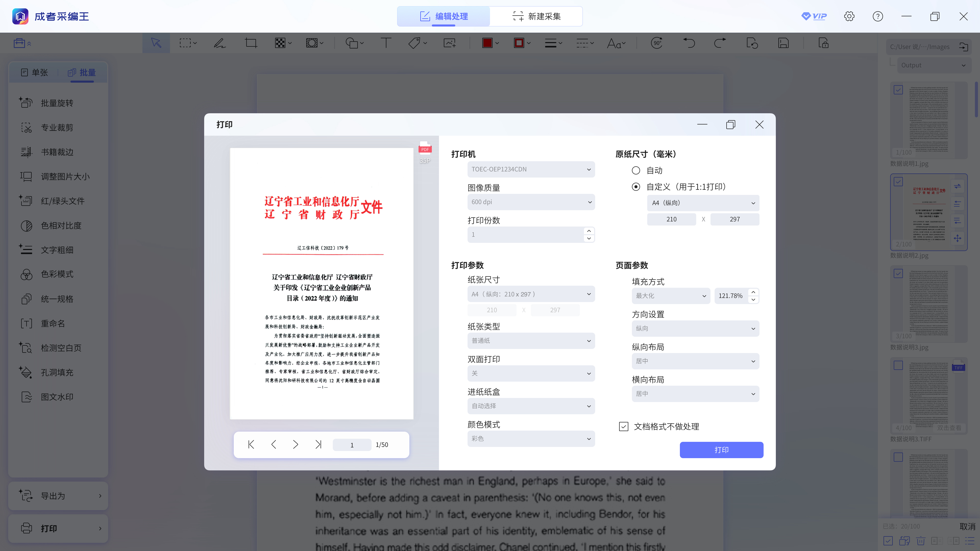Click the page number input field

coord(352,445)
